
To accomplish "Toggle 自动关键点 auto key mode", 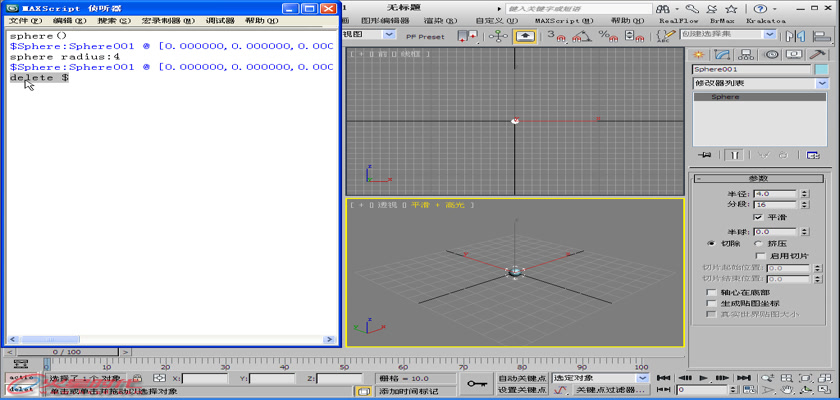I will point(521,378).
